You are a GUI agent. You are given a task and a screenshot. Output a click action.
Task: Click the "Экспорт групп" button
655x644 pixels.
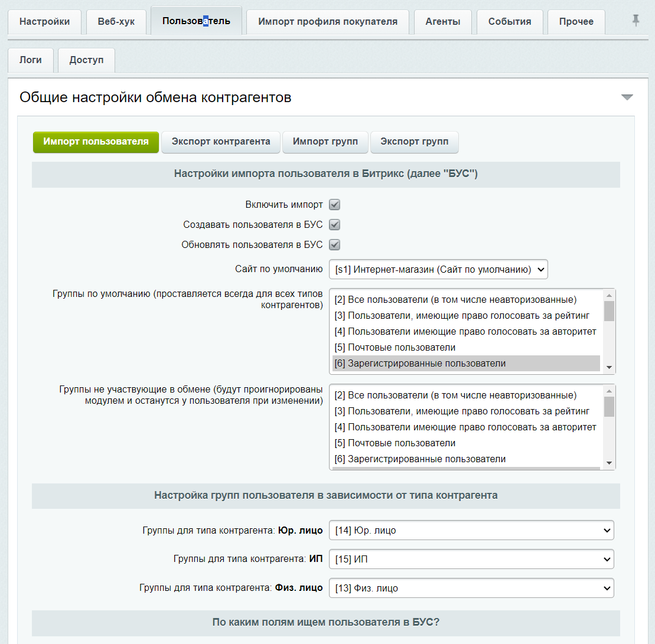coord(414,142)
